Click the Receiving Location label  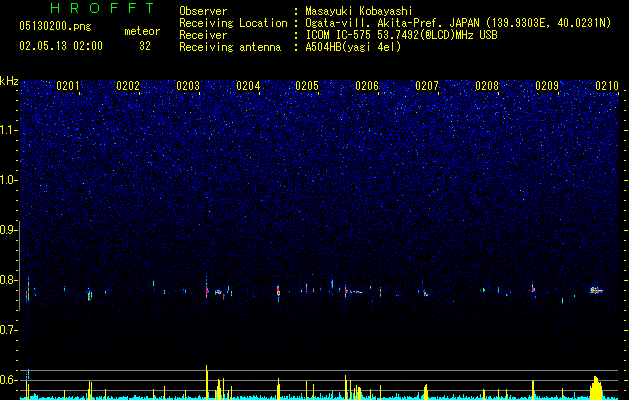(x=233, y=23)
